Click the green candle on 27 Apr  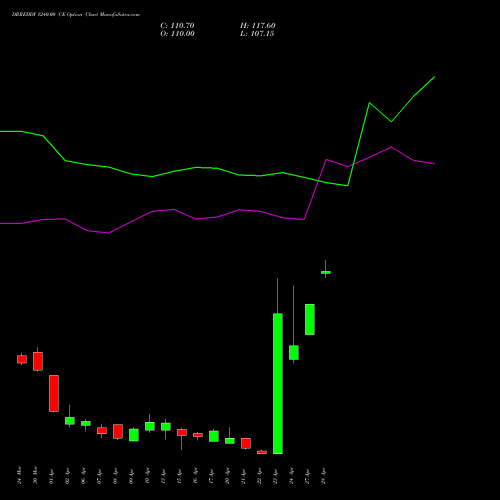[x=310, y=319]
